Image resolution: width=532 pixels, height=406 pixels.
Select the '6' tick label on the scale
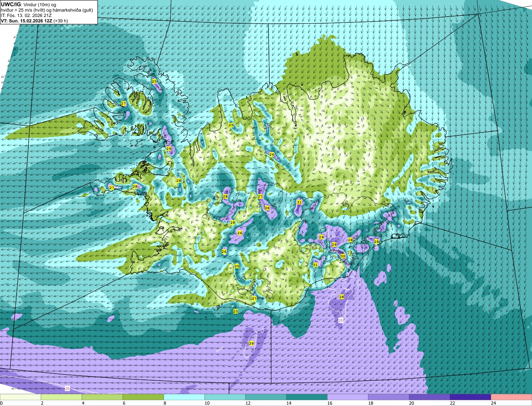tap(123, 403)
